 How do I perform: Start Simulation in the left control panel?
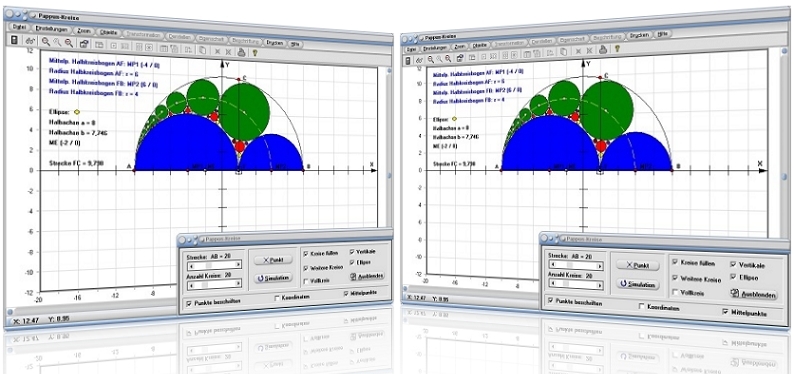(273, 278)
